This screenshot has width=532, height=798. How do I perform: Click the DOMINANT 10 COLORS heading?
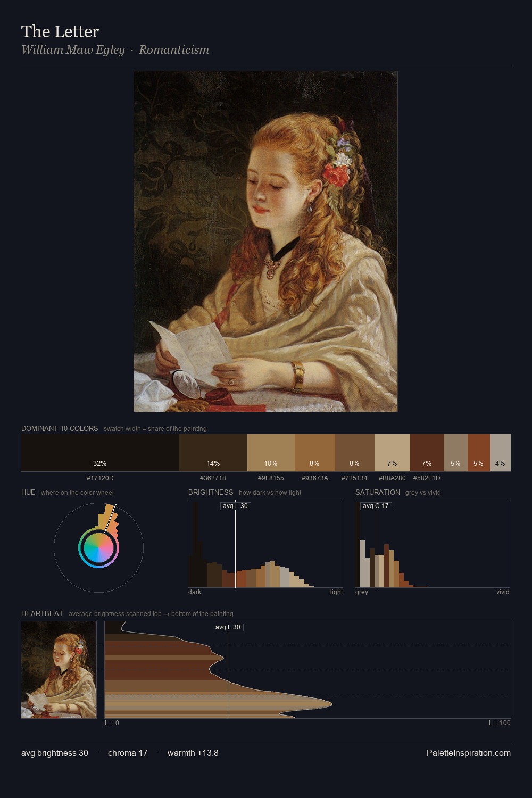point(60,428)
